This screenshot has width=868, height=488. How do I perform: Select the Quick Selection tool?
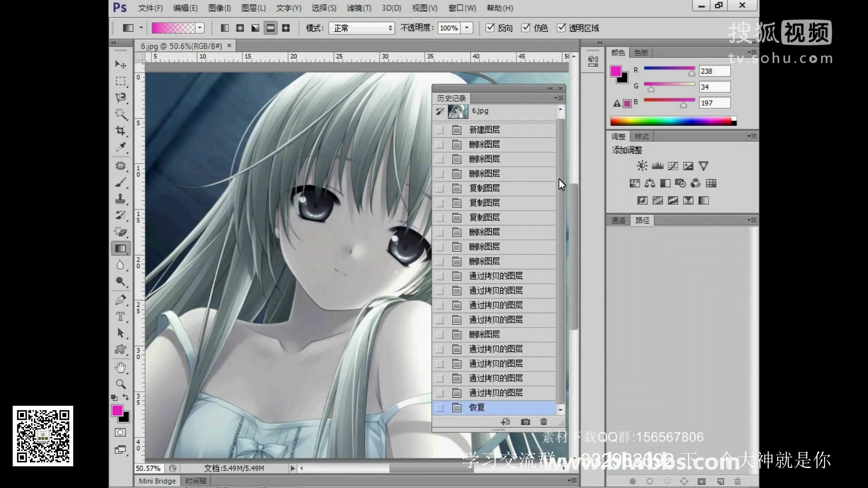point(120,114)
